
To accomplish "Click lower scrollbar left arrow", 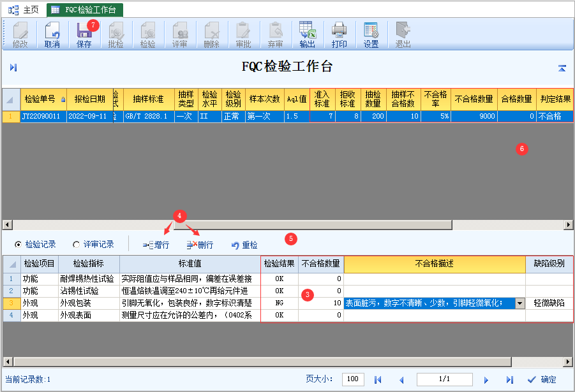I will tap(7, 362).
